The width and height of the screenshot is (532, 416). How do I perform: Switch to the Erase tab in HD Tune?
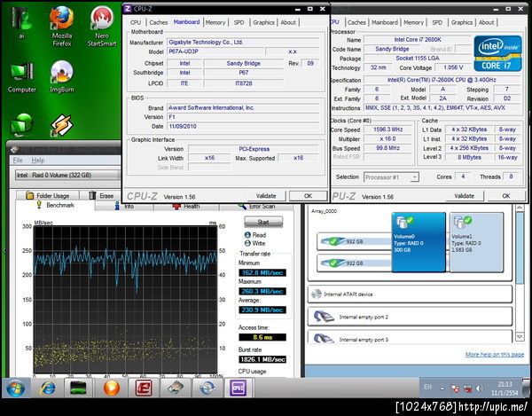click(x=101, y=195)
